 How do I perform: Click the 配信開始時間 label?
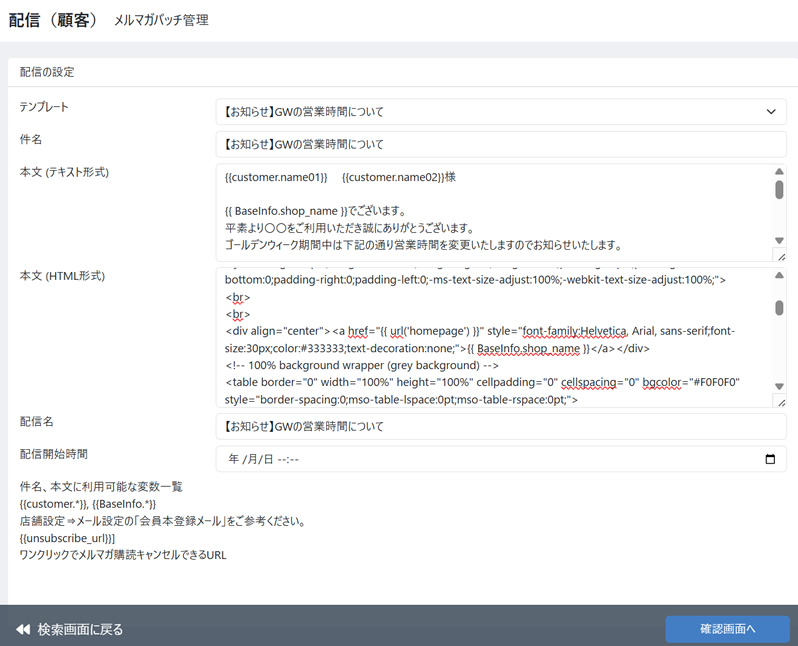[53, 454]
